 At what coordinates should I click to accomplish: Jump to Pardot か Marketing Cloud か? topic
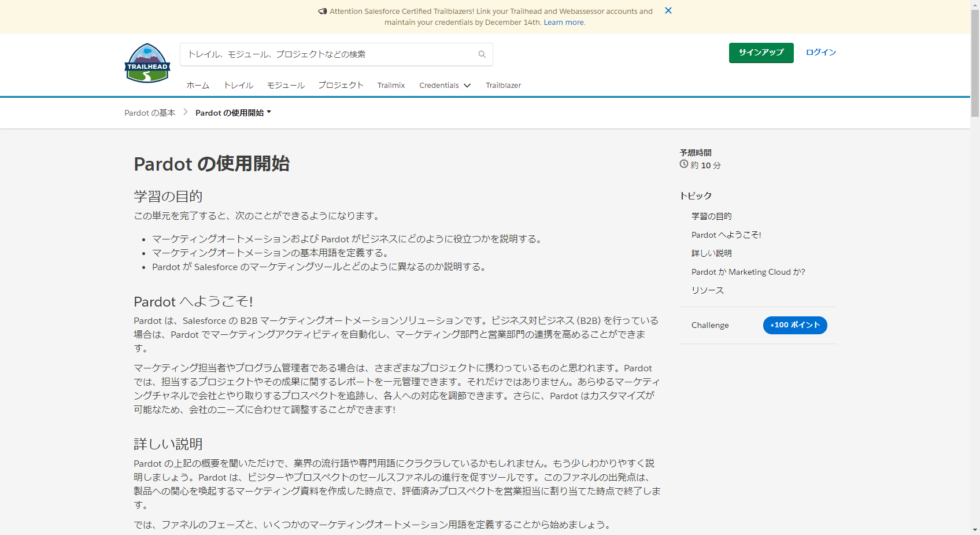tap(748, 272)
